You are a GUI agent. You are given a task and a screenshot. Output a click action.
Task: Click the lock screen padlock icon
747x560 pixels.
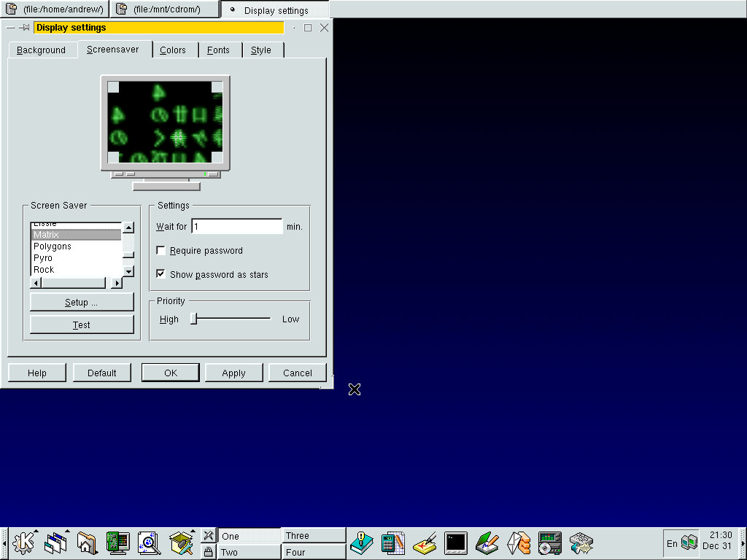coord(208,552)
